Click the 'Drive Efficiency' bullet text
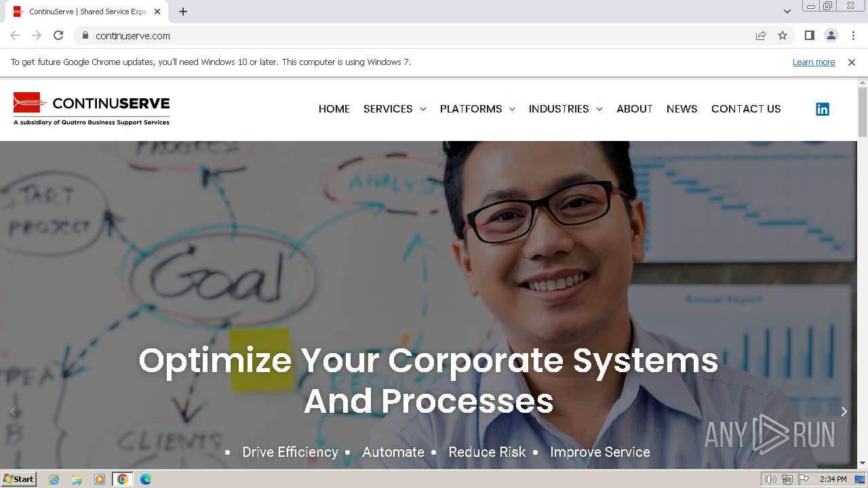The height and width of the screenshot is (488, 868). point(290,452)
